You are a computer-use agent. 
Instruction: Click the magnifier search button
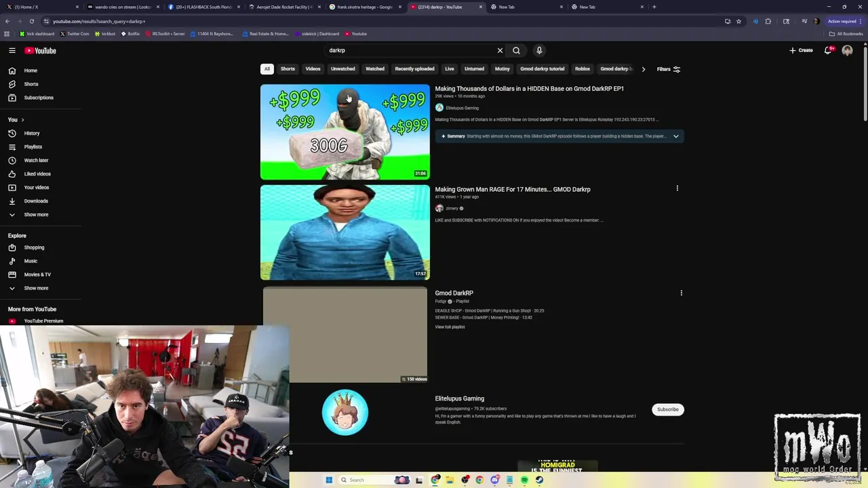[517, 50]
